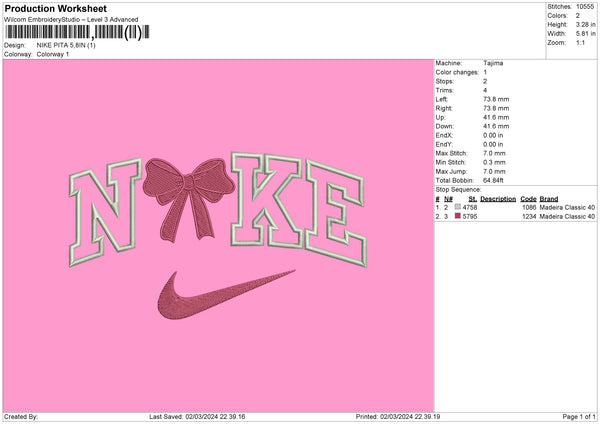Image resolution: width=600 pixels, height=424 pixels.
Task: Click the Height value '3.28 in'
Action: point(585,24)
